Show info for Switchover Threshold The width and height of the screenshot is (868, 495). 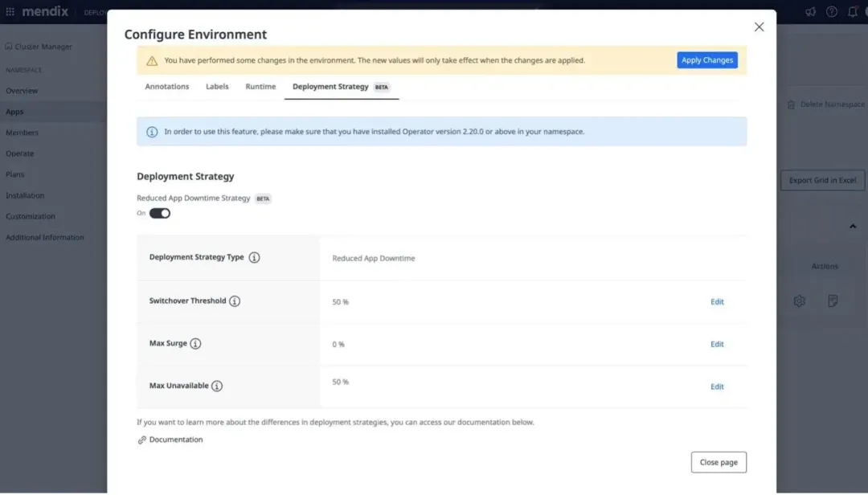[x=235, y=301]
